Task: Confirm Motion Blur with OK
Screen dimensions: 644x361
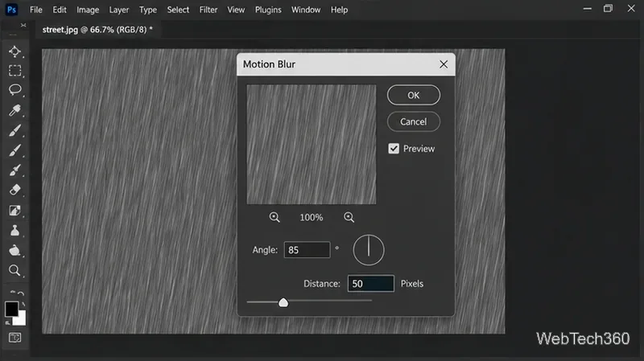Action: point(414,95)
